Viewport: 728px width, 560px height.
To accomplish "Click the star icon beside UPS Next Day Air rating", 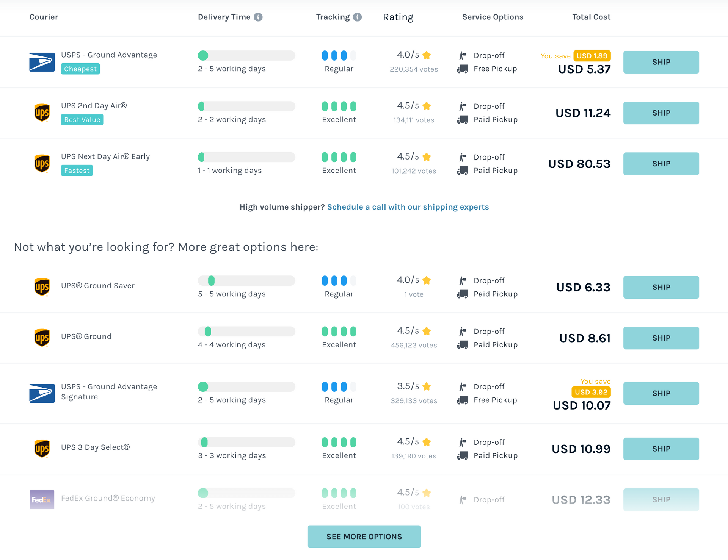I will pyautogui.click(x=427, y=156).
